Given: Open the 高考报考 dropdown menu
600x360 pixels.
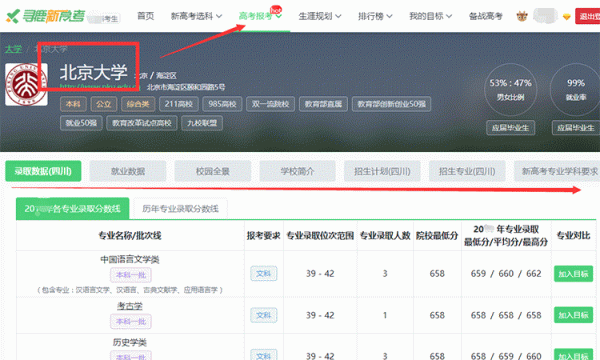Looking at the screenshot, I should tap(260, 16).
